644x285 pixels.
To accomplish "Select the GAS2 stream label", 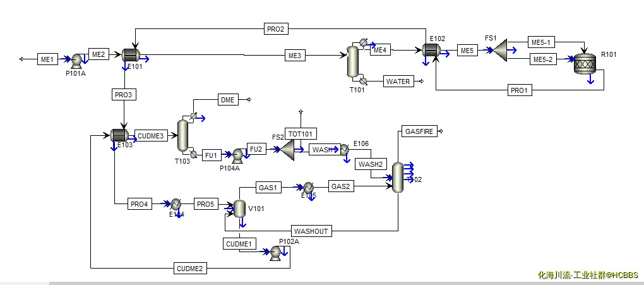I will tap(341, 186).
